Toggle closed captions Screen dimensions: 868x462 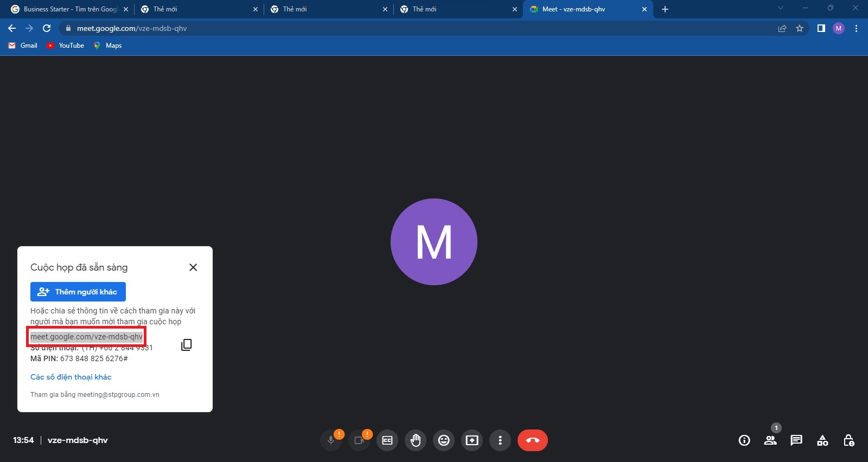coord(387,440)
